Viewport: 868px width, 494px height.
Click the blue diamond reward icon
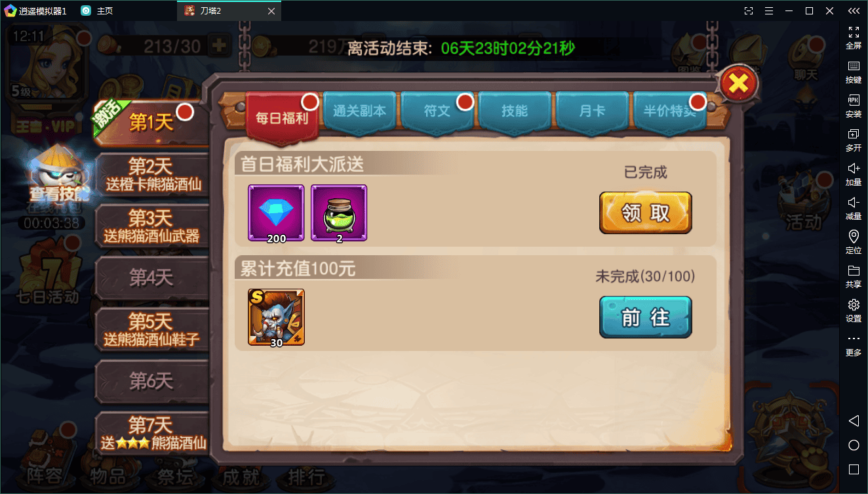[276, 213]
